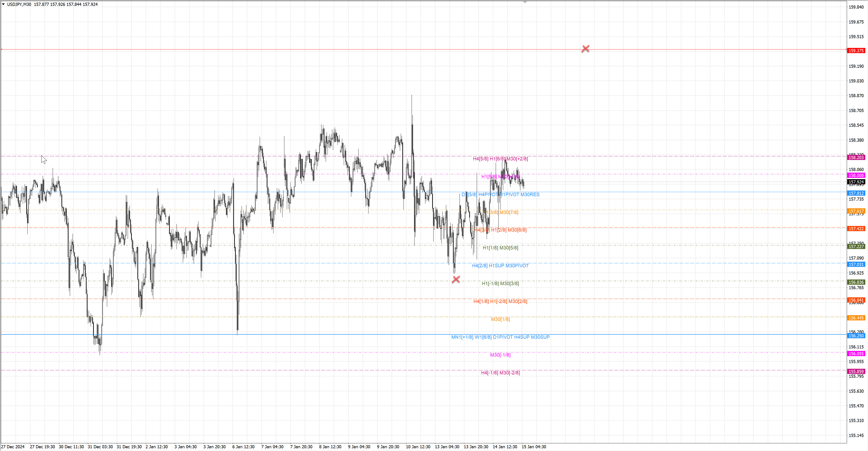Select the red 159.375 price tag on the price axis
This screenshot has width=868, height=451.
856,51
